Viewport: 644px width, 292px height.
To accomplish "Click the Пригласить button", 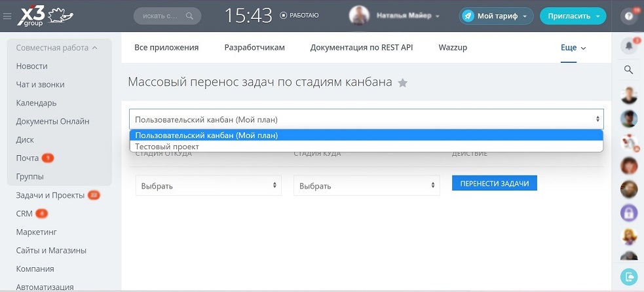I will coord(573,16).
